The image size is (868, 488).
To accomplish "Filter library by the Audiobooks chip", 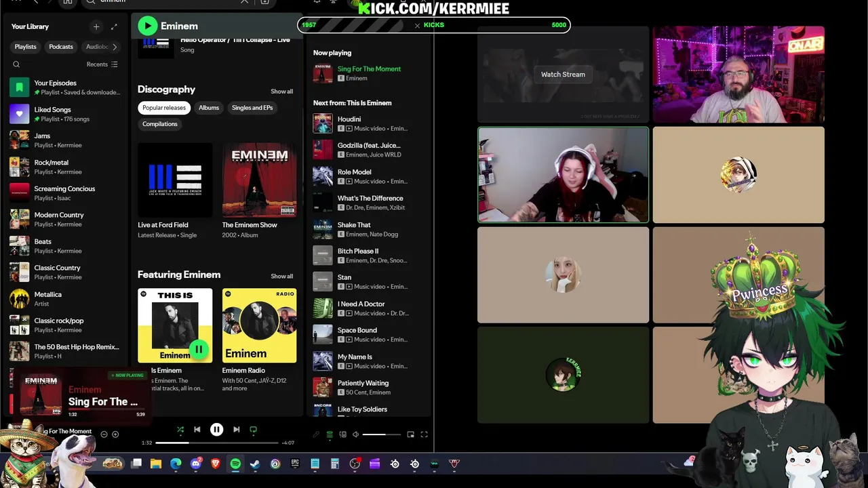I will click(96, 47).
